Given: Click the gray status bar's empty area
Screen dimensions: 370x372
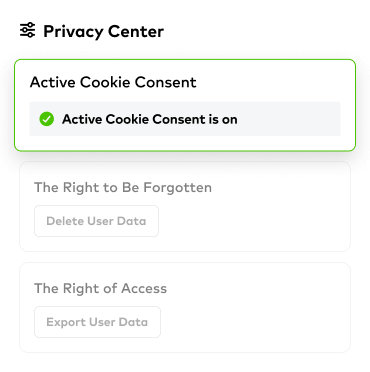Looking at the screenshot, I should click(x=288, y=119).
